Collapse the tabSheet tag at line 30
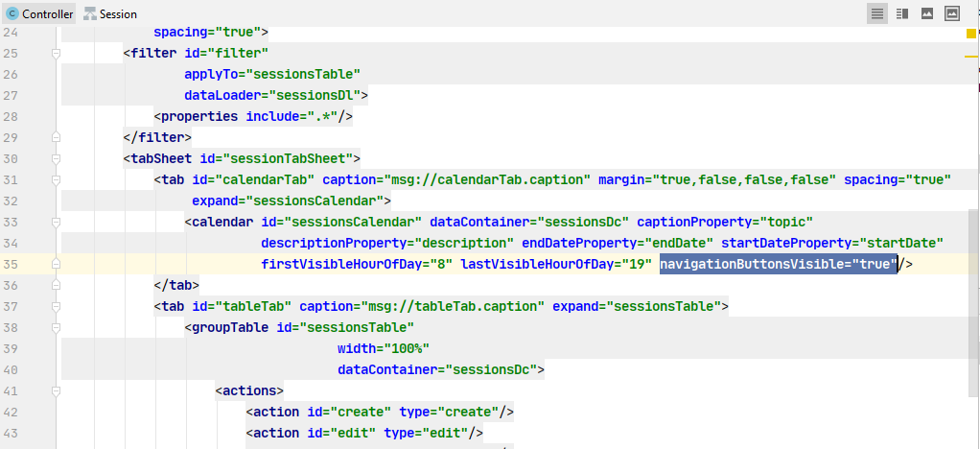980x449 pixels. 57,159
